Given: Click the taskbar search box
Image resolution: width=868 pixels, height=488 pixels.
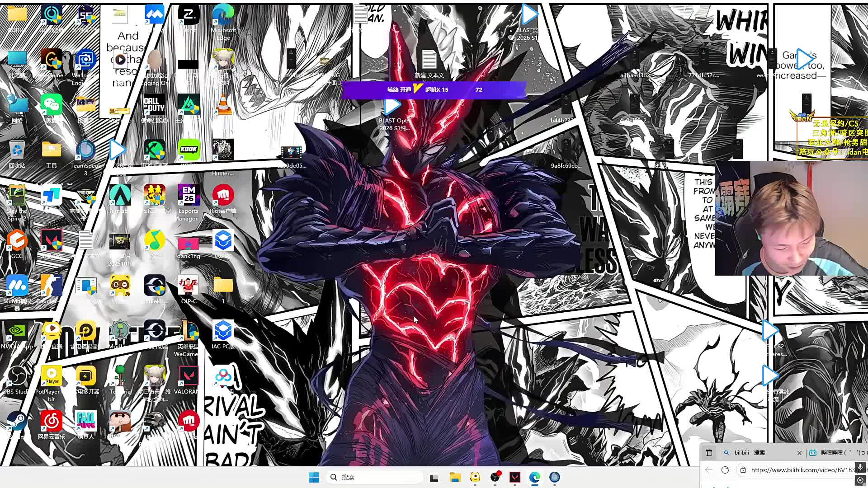Looking at the screenshot, I should click(375, 477).
